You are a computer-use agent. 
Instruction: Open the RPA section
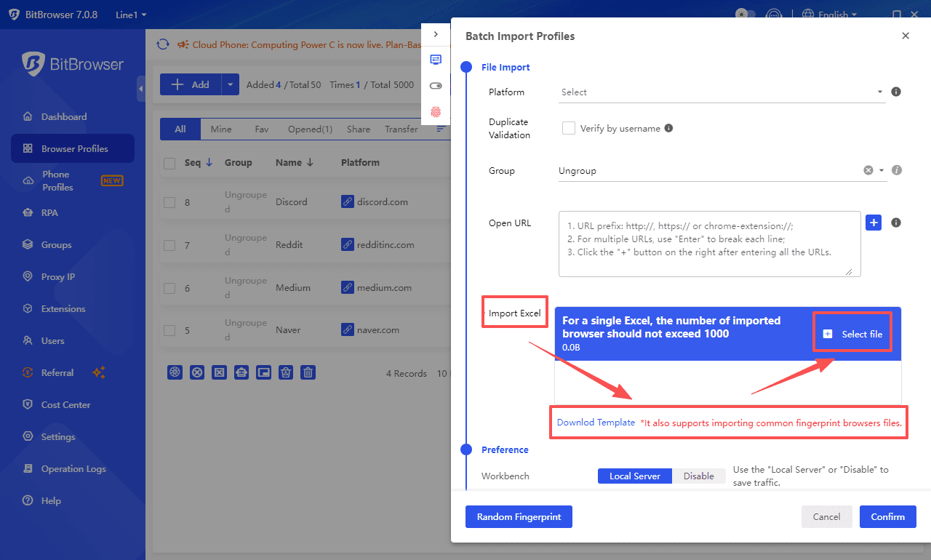coord(49,212)
